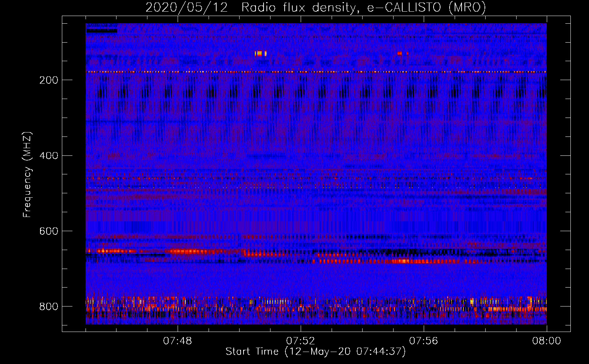Image resolution: width=589 pixels, height=364 pixels.
Task: Click the '400' frequency tick label
Action: coord(49,156)
